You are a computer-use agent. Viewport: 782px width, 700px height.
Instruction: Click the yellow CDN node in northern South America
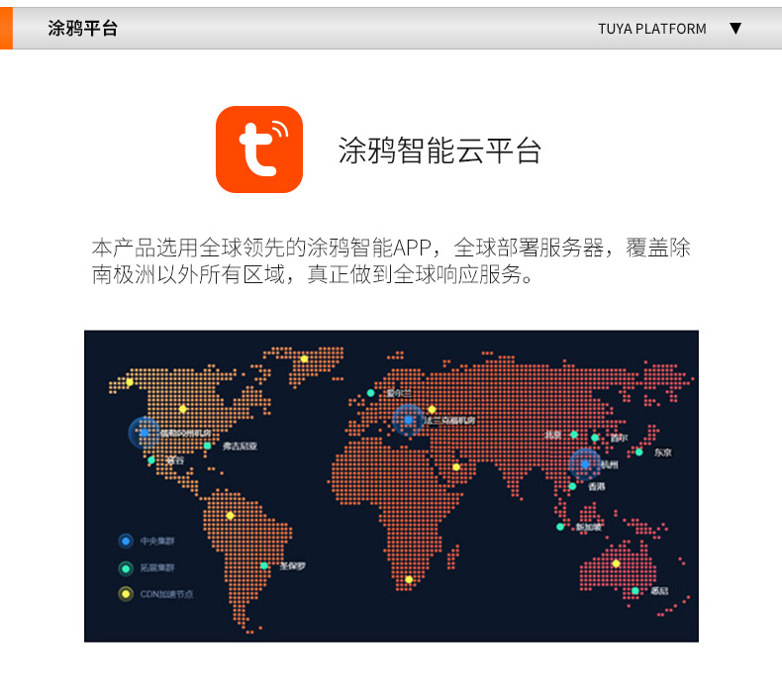coord(230,516)
